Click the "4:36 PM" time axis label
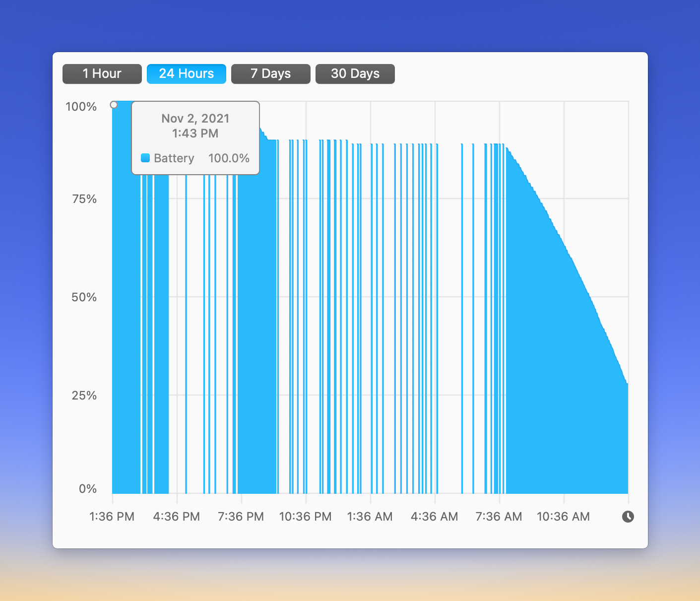Image resolution: width=700 pixels, height=601 pixels. tap(177, 517)
